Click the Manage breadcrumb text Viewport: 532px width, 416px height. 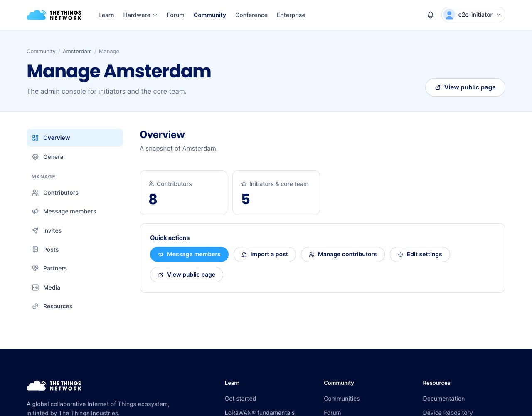coord(109,52)
